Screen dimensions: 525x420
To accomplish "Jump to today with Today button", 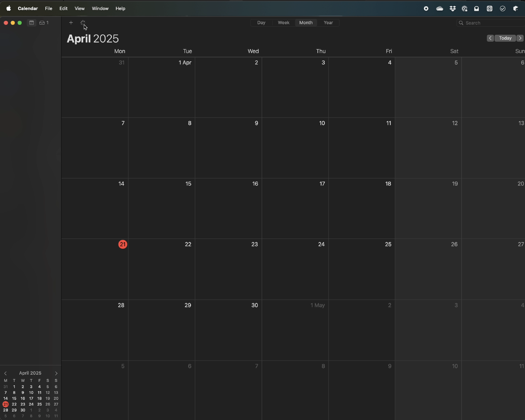I will 505,38.
